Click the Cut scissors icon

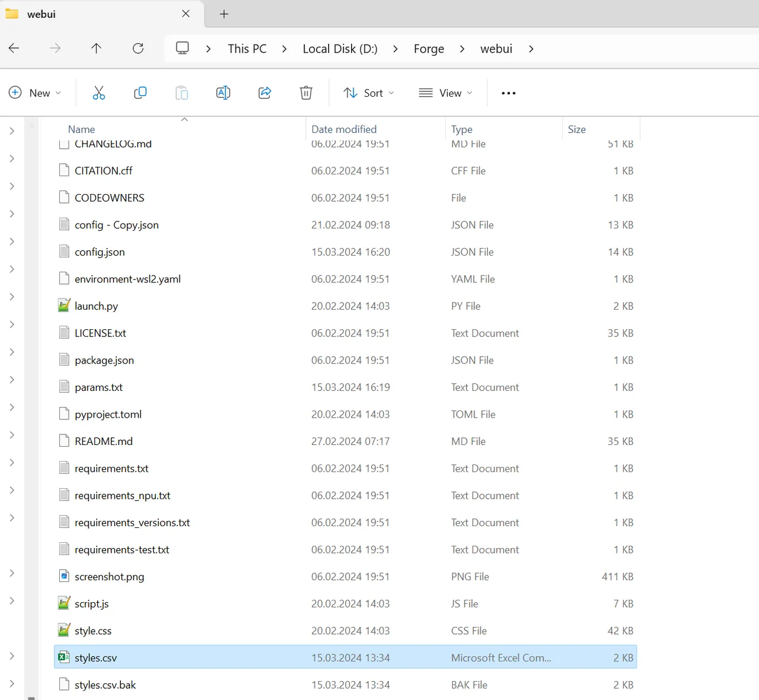tap(98, 93)
